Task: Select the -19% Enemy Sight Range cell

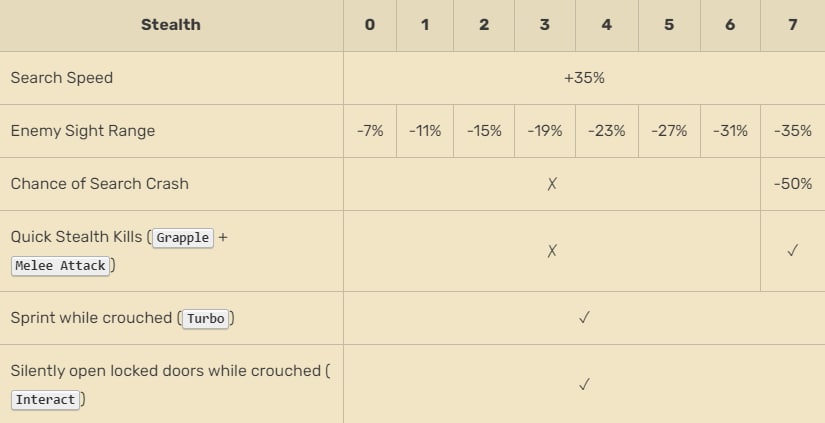Action: tap(545, 131)
